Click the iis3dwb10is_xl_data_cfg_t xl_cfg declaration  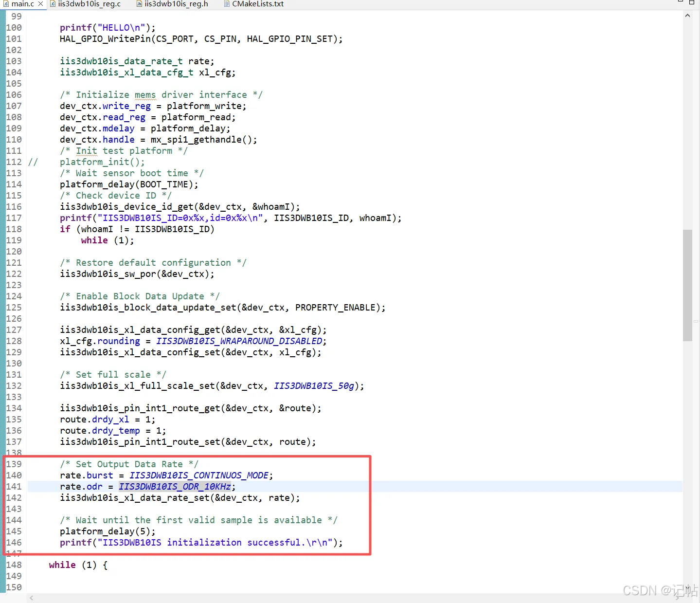coord(147,73)
